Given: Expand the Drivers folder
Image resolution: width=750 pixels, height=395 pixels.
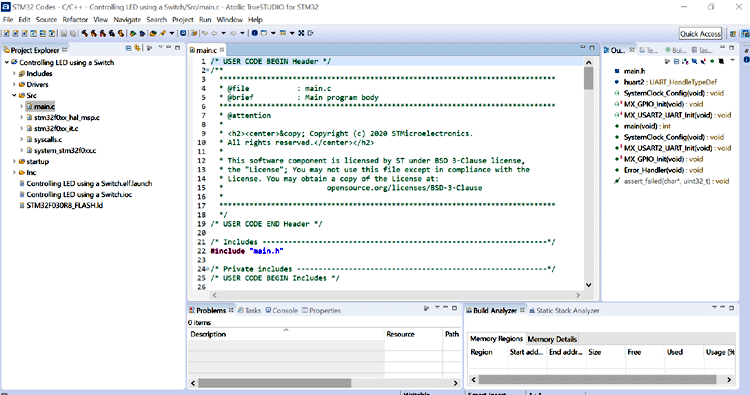Looking at the screenshot, I should click(x=14, y=84).
